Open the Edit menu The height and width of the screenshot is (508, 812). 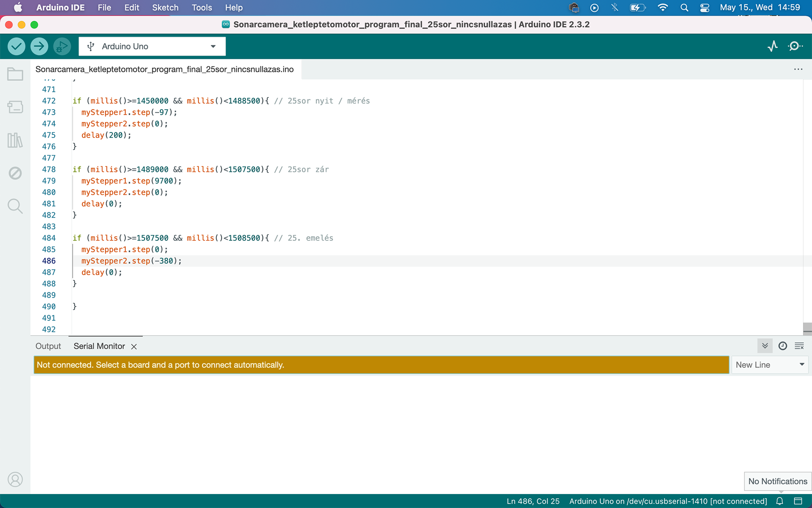pos(132,8)
